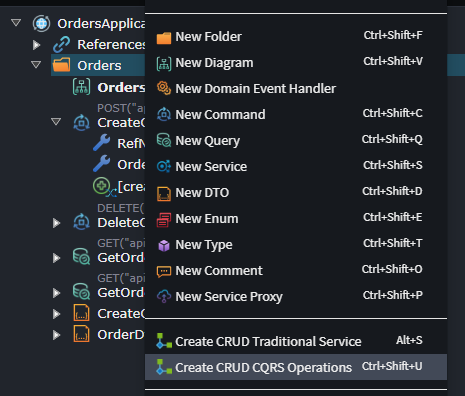Click the New Comment speech bubble icon

164,272
